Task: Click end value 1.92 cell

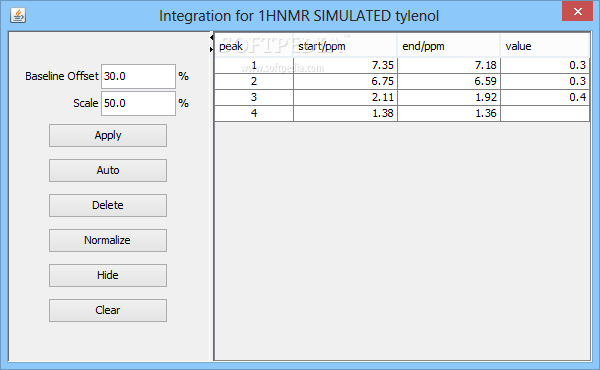Action: point(449,97)
